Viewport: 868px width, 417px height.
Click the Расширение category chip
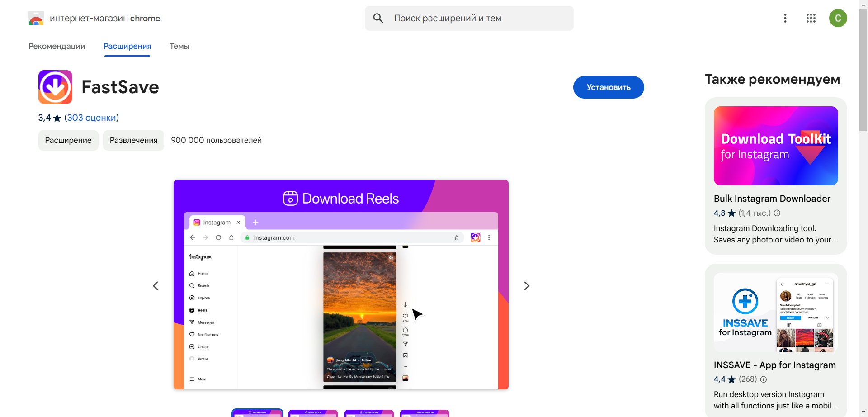[68, 140]
